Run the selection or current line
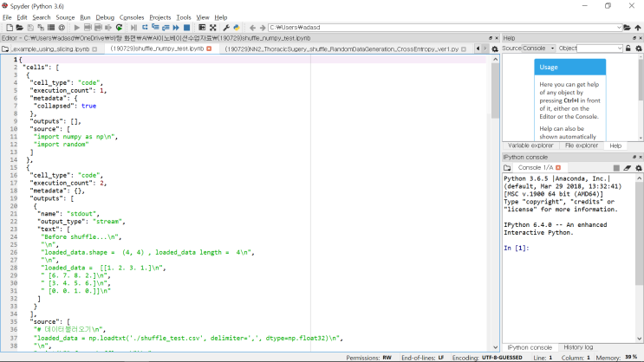Image resolution: width=644 pixels, height=362 pixels. (108, 28)
